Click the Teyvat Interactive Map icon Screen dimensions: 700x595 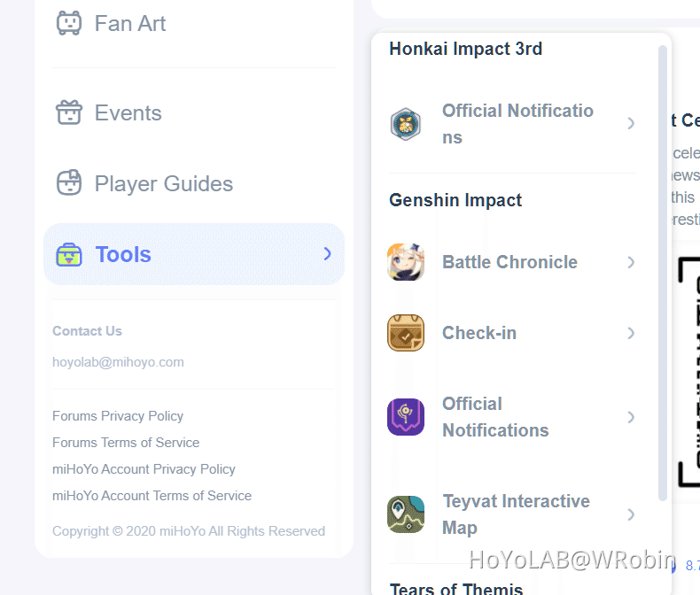click(406, 514)
